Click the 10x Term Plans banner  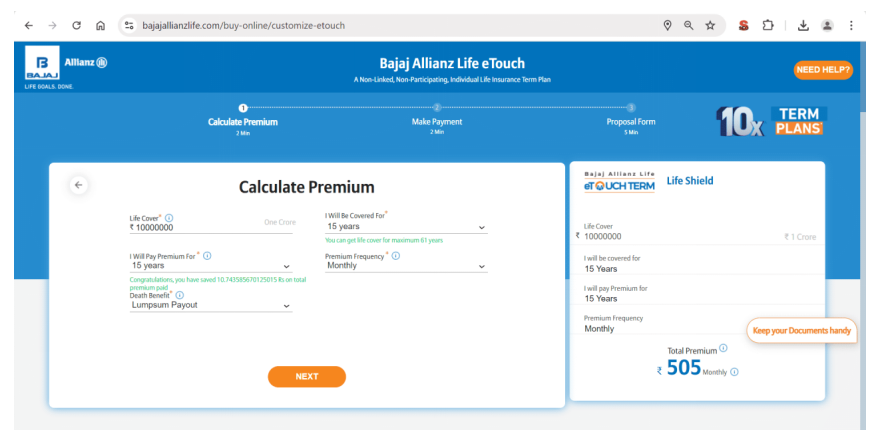772,121
